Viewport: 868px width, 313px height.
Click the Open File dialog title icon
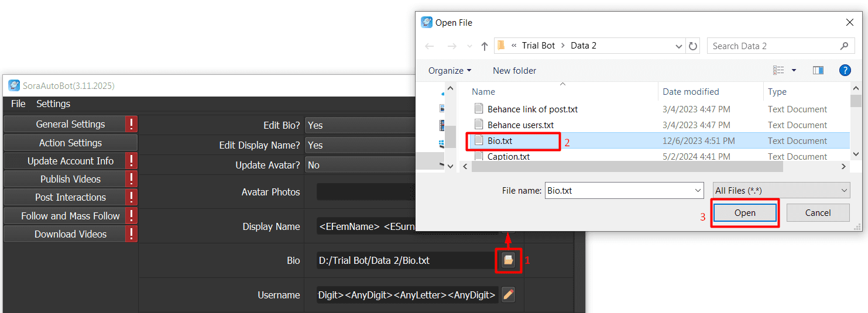[x=427, y=22]
